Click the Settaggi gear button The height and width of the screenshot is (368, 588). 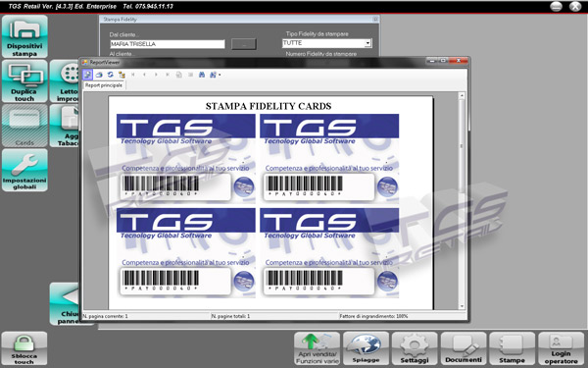pos(415,348)
